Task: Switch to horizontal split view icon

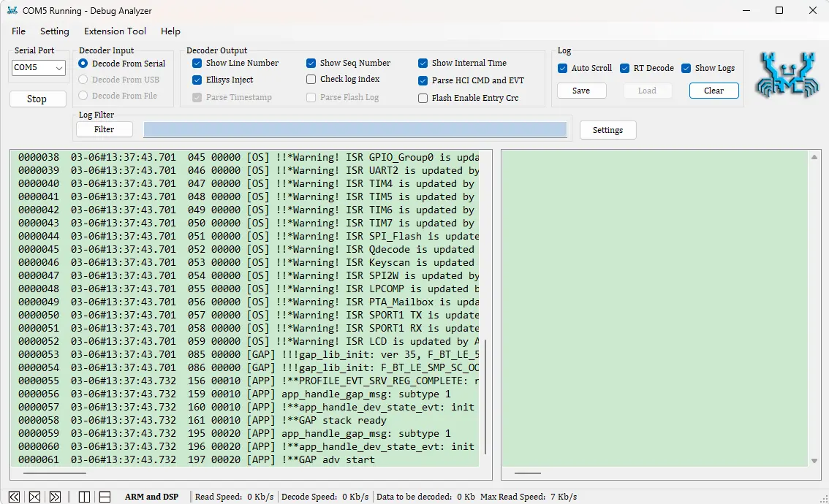Action: tap(105, 497)
